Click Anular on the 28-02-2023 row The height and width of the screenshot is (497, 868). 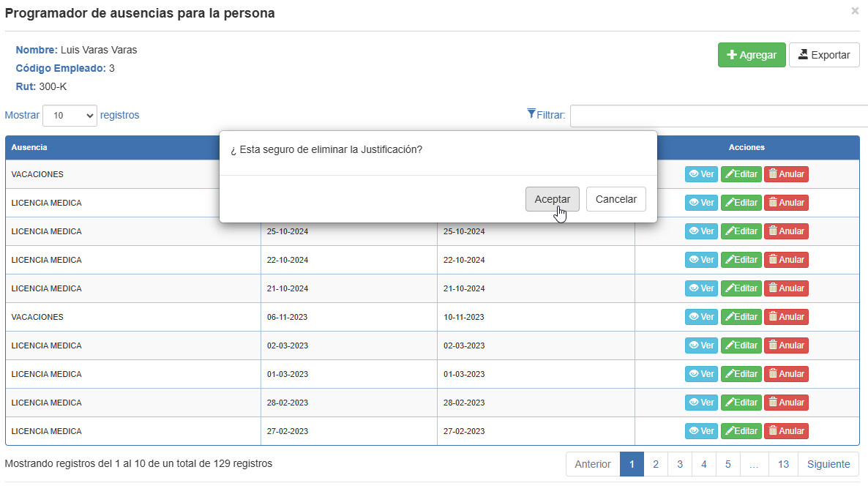(786, 403)
